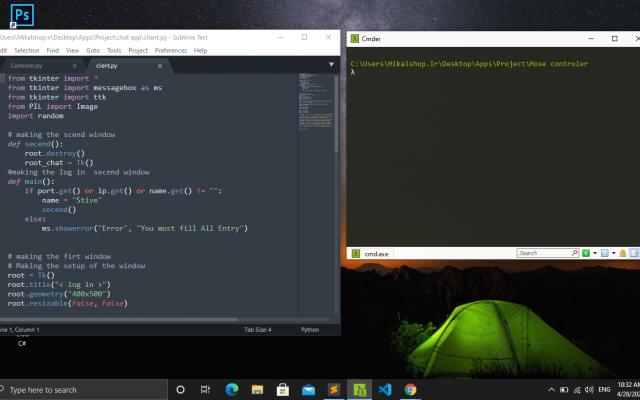Image resolution: width=640 pixels, height=400 pixels.
Task: Click the 'root_chat = Tk()' line
Action: [x=59, y=163]
